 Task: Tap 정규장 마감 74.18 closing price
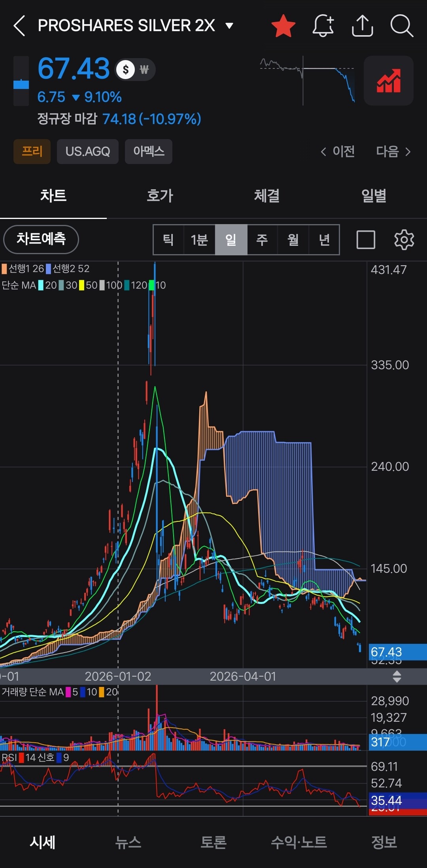[x=119, y=119]
